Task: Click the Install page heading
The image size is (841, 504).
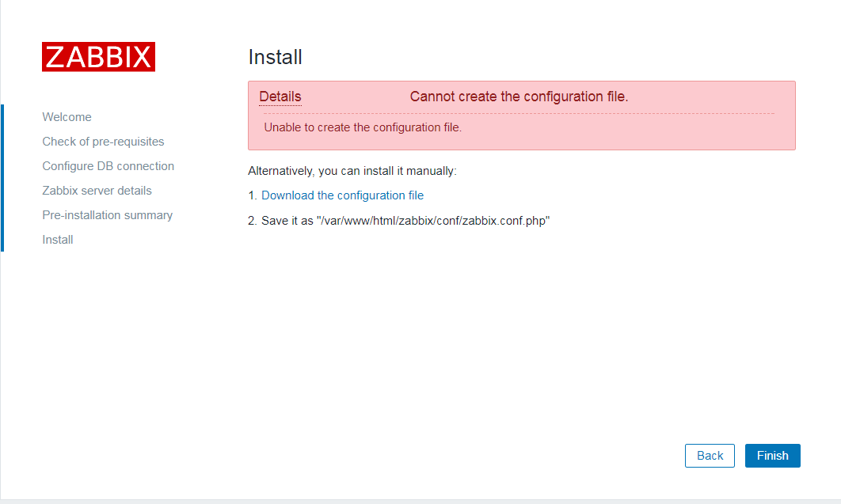Action: (275, 57)
